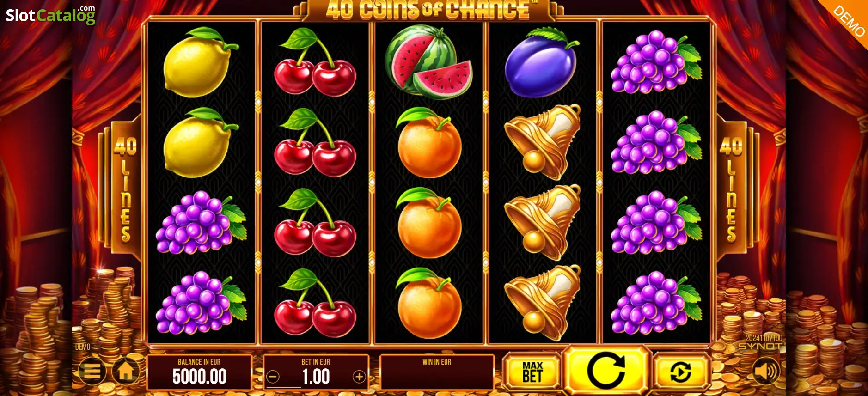Go to the home icon
The height and width of the screenshot is (396, 868).
[x=126, y=371]
